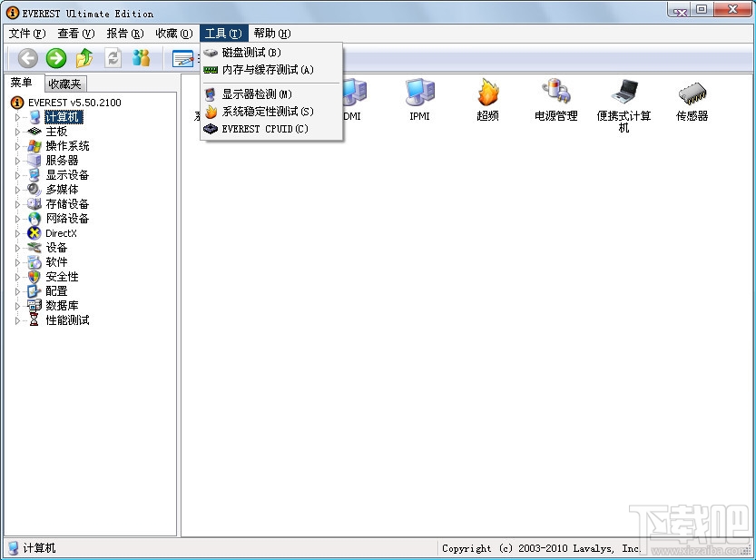Click the computer icon in the status bar

(x=11, y=548)
